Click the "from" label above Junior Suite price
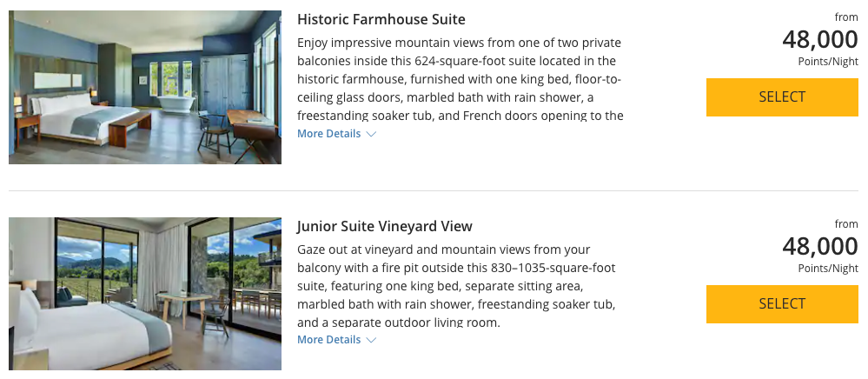 point(846,224)
